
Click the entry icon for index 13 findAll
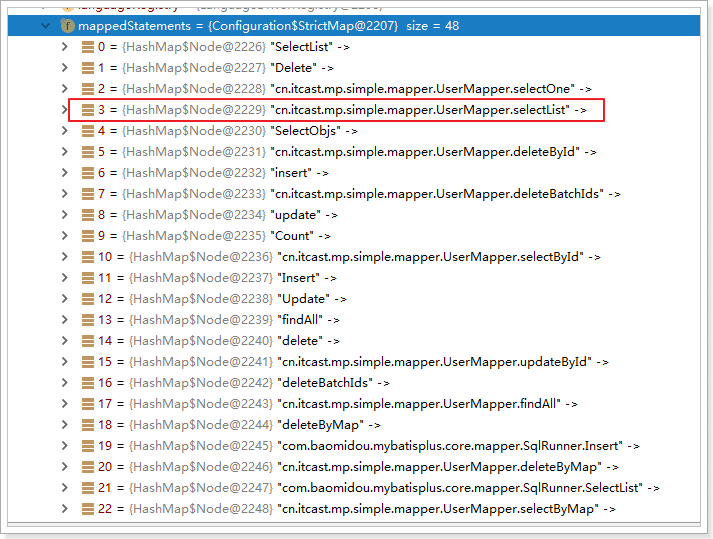(88, 320)
